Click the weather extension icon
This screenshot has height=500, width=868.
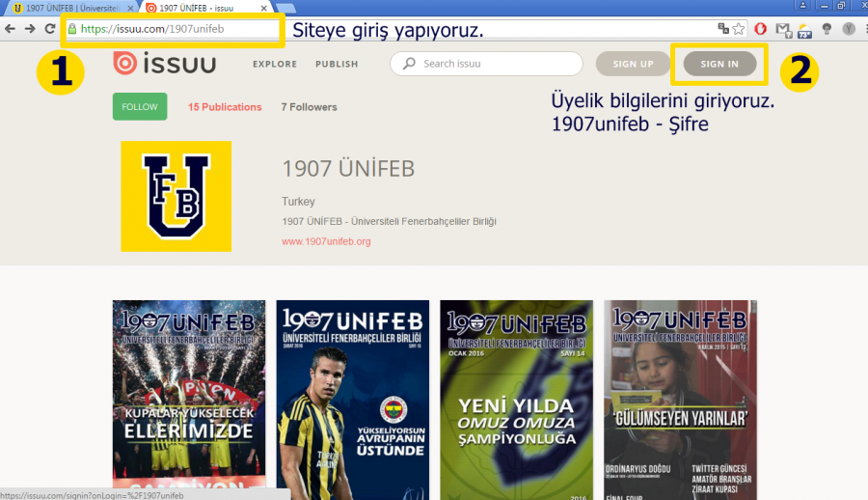(803, 30)
